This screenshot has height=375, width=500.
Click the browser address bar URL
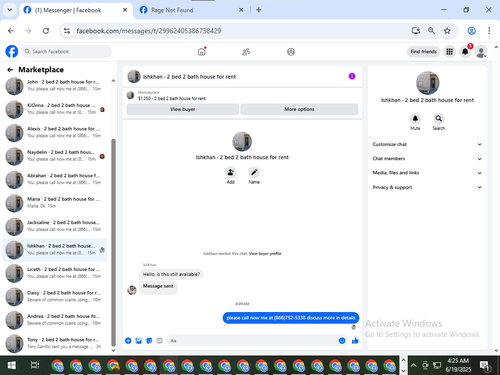pos(149,31)
